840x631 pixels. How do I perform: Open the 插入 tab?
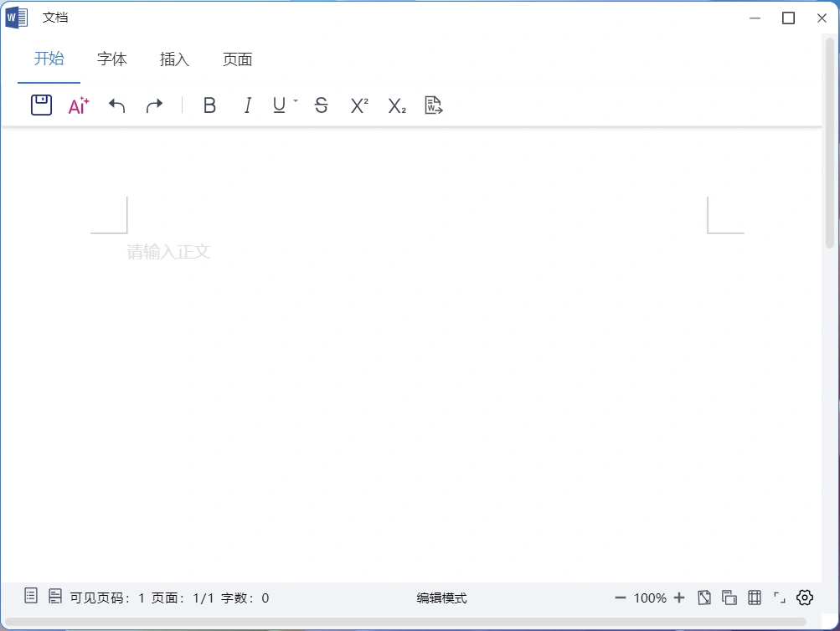[x=175, y=59]
